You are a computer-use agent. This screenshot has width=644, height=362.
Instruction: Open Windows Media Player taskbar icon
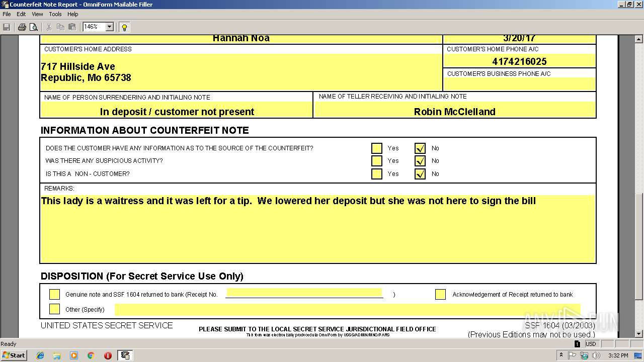coord(74,355)
